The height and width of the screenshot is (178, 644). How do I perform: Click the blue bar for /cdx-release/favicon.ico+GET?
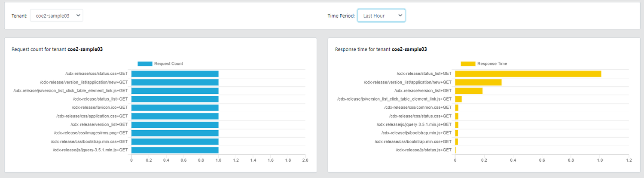tap(175, 107)
